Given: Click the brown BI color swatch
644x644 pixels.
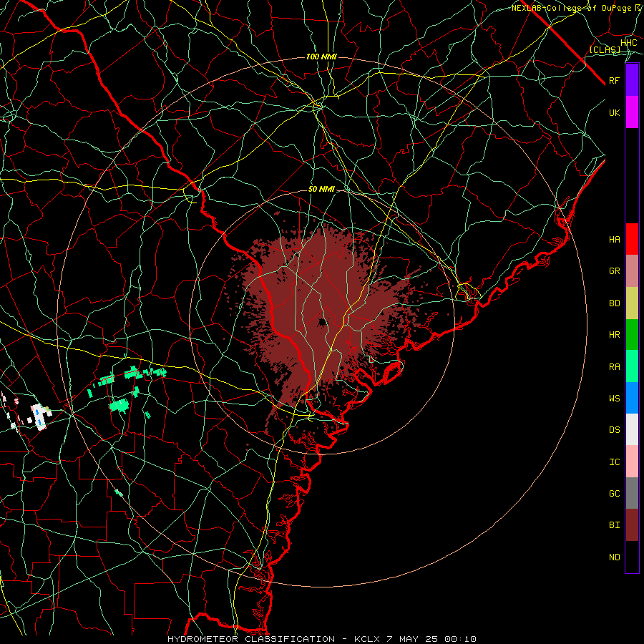Looking at the screenshot, I should pyautogui.click(x=632, y=525).
